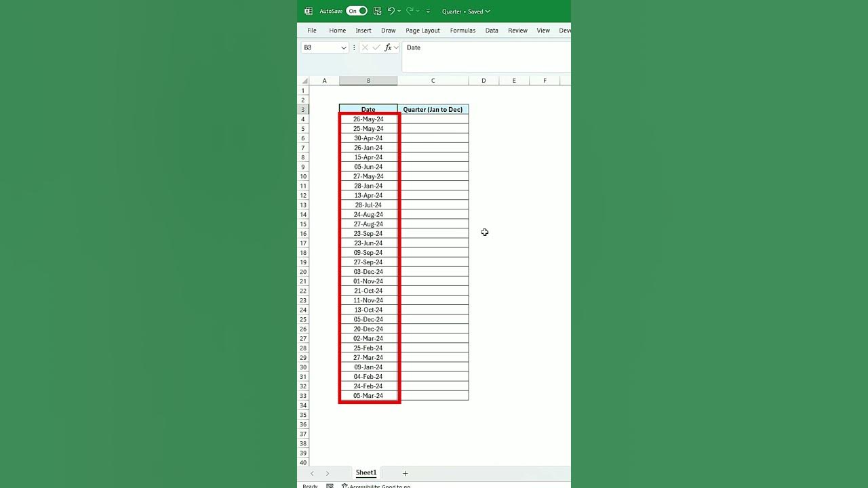Switch to the Insert ribbon tab
The image size is (868, 488).
pyautogui.click(x=363, y=30)
